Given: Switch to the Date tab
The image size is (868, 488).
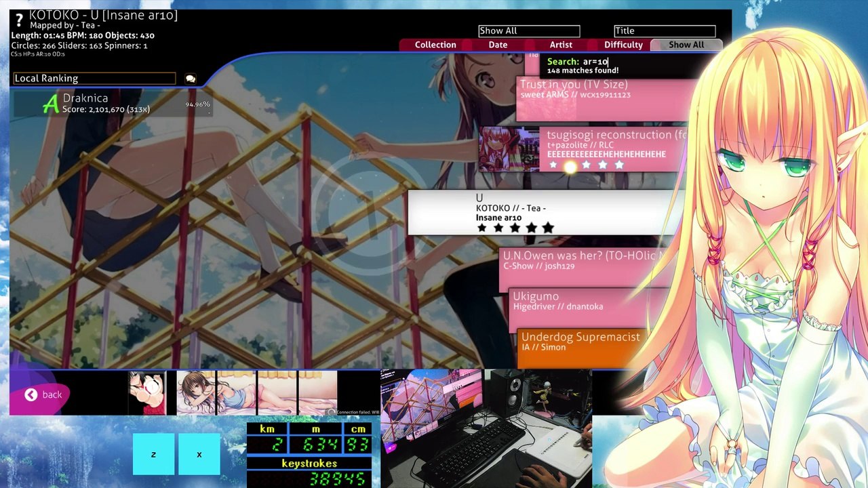Looking at the screenshot, I should point(498,45).
